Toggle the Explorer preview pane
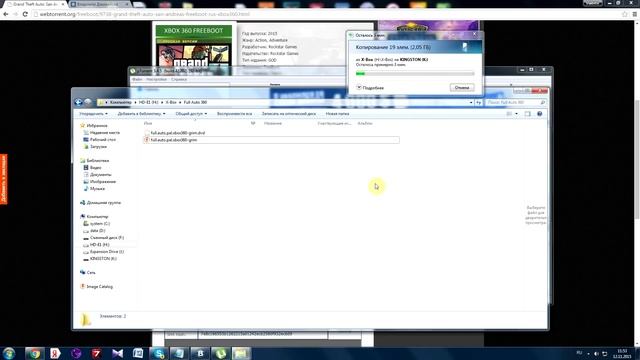Screen dimensions: 640x360 (527, 114)
